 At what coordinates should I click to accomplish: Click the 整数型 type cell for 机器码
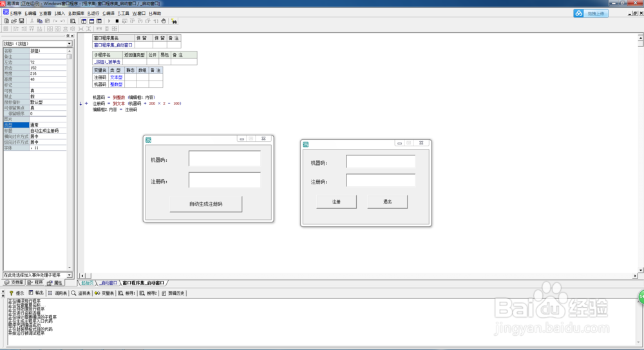coord(116,84)
